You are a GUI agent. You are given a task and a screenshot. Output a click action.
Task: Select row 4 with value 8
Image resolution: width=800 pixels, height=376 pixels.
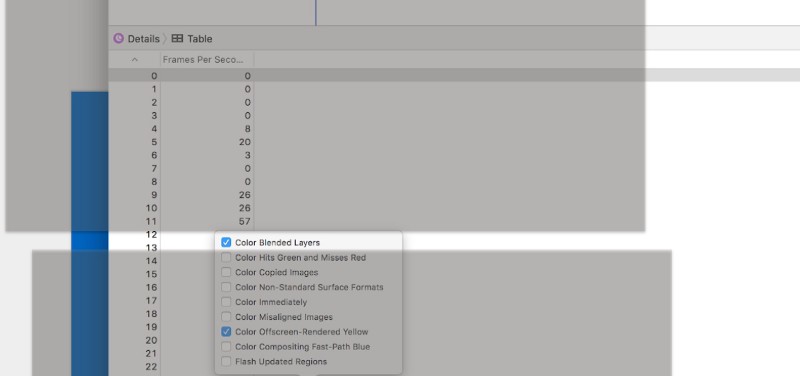click(x=454, y=129)
